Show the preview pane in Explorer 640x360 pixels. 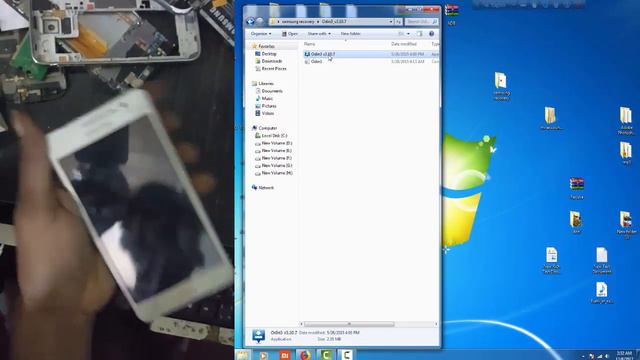pos(419,33)
